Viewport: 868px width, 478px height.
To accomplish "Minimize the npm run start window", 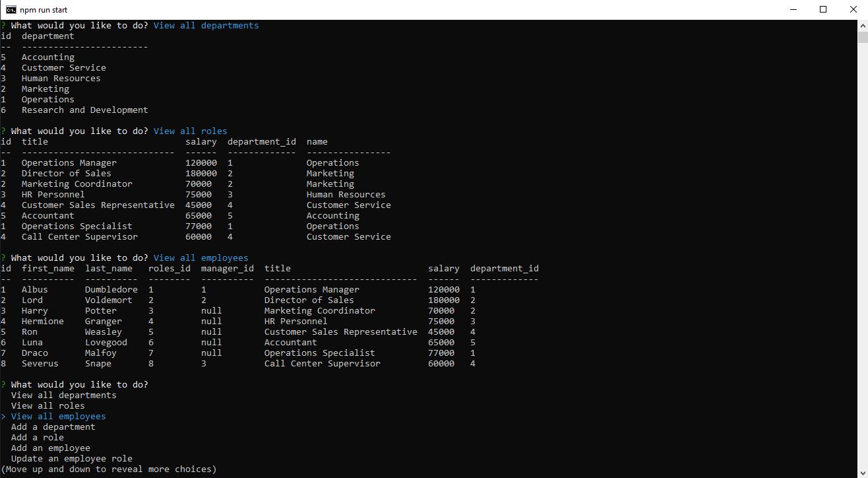I will [x=793, y=9].
